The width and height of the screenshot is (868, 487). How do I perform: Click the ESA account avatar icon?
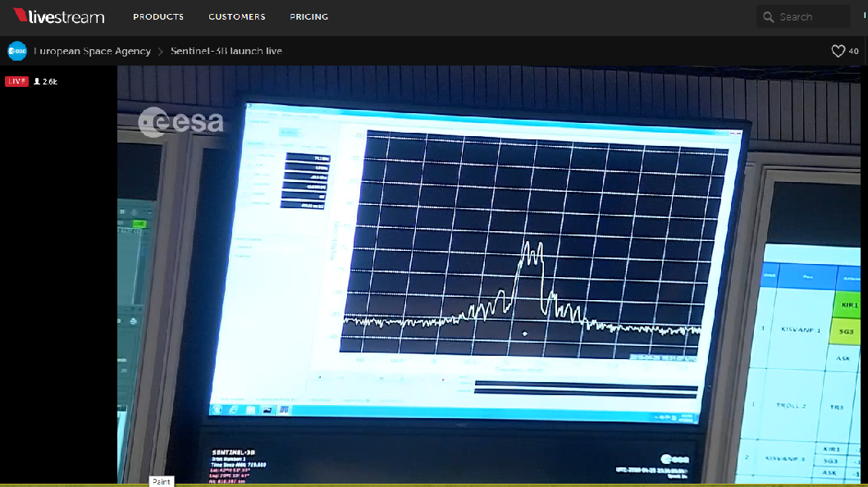pyautogui.click(x=17, y=51)
